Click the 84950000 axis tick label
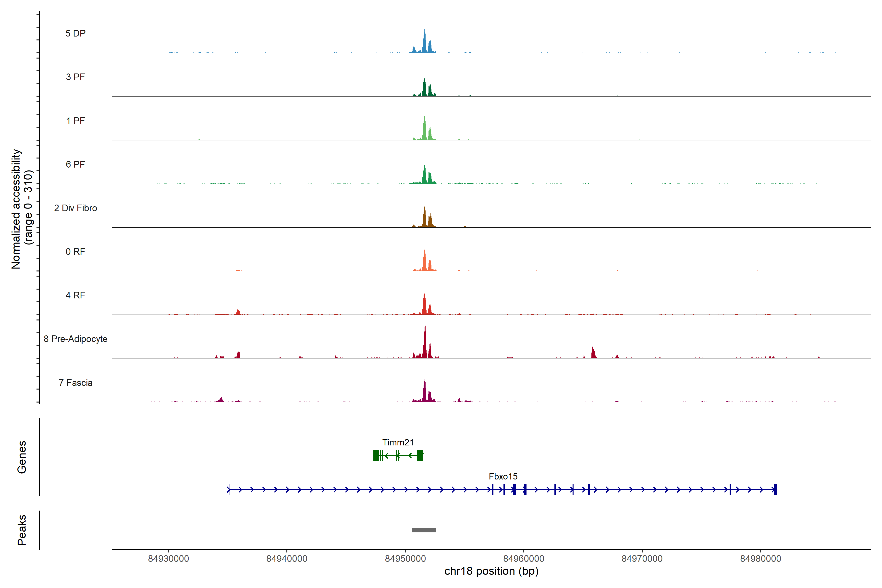882x588 pixels. click(405, 558)
